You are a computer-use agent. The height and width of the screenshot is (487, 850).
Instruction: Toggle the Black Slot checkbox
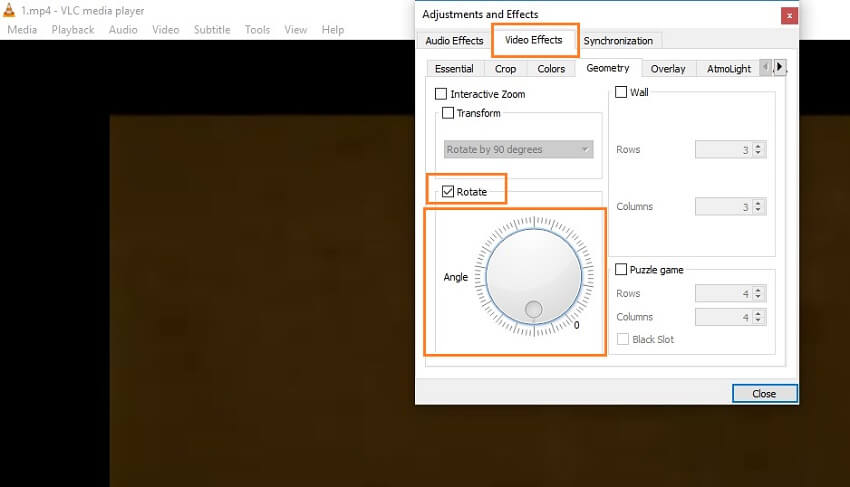[623, 339]
